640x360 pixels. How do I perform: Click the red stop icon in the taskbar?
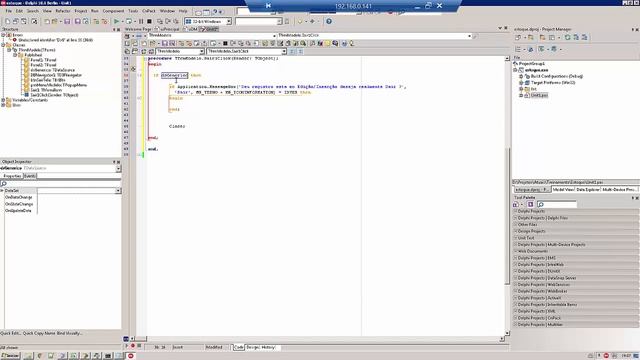pos(131,356)
